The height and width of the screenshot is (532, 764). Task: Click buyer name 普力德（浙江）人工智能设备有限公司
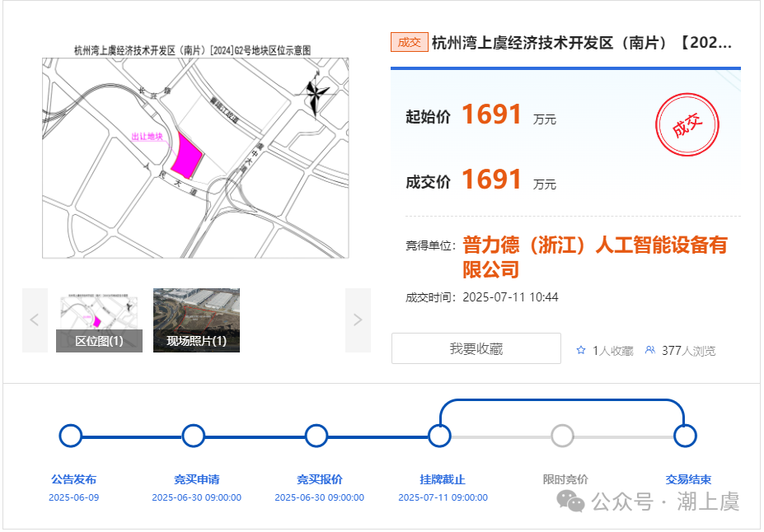point(595,257)
